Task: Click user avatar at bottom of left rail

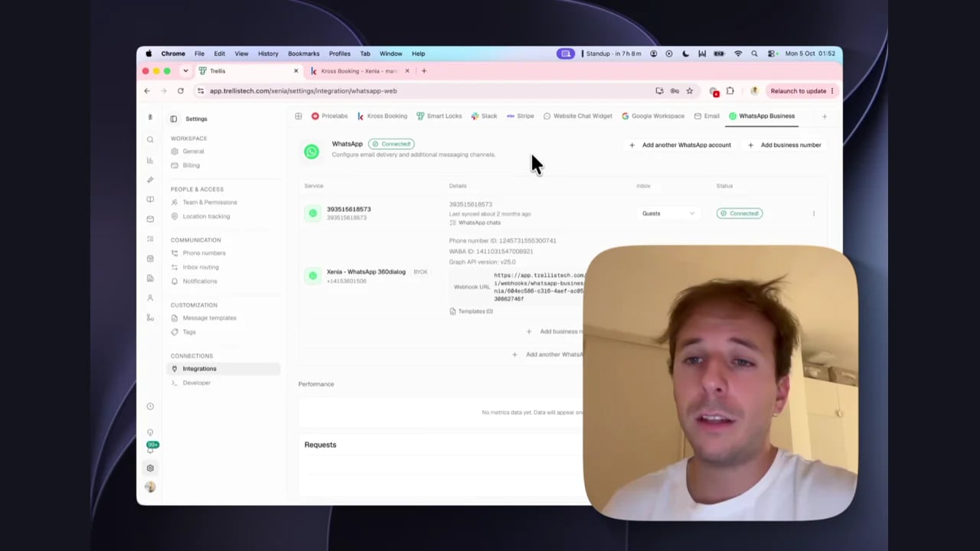Action: [150, 487]
